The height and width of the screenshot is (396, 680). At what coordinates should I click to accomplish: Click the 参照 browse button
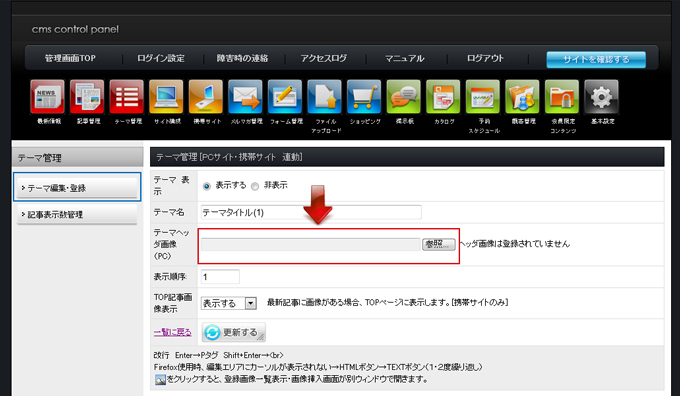point(438,244)
